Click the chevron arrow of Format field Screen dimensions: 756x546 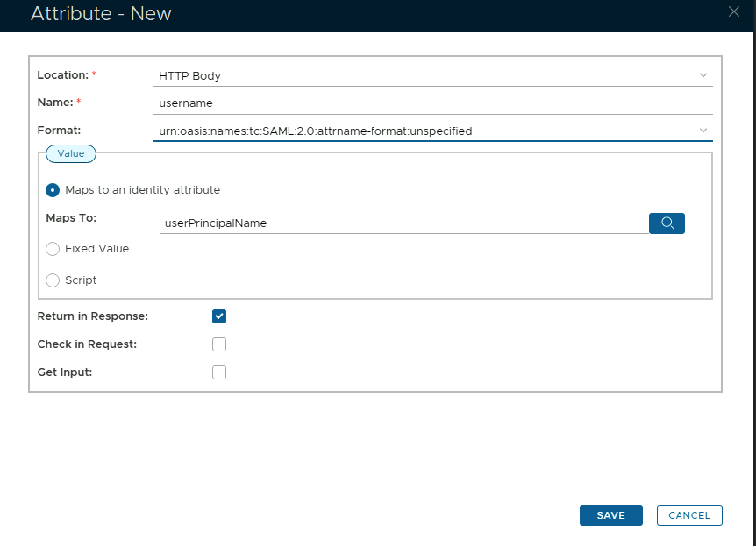click(703, 131)
